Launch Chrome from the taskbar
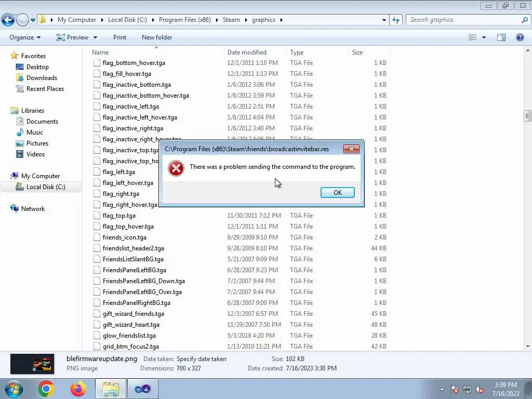The width and height of the screenshot is (532, 399). (46, 389)
